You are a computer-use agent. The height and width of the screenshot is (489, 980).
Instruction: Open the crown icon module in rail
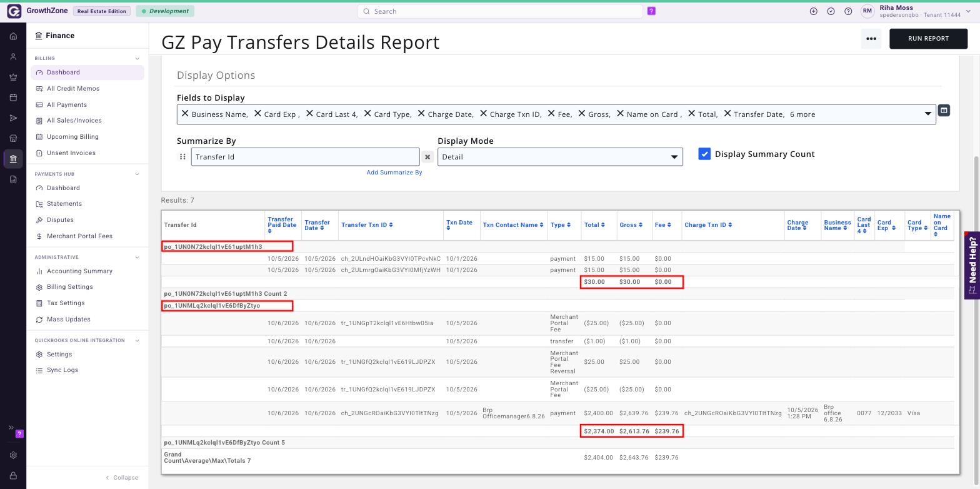(x=13, y=77)
